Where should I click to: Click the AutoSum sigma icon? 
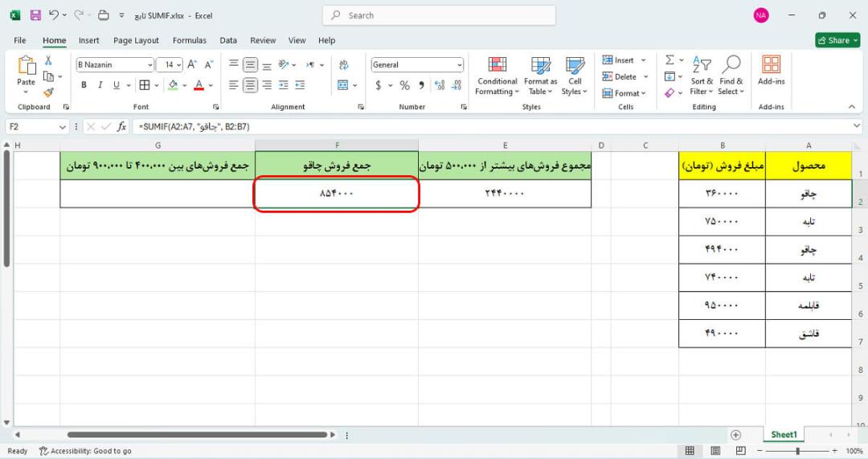pos(669,59)
